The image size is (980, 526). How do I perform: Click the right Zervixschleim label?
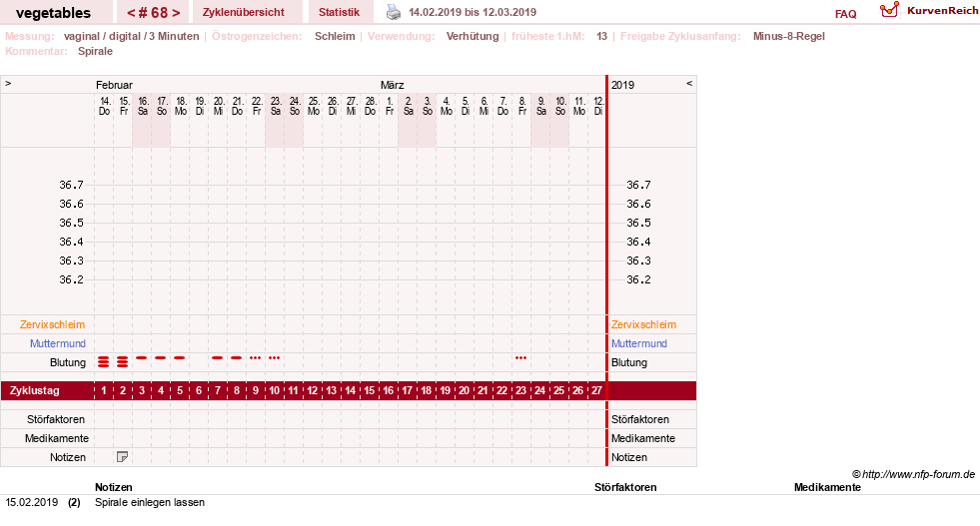[x=643, y=324]
